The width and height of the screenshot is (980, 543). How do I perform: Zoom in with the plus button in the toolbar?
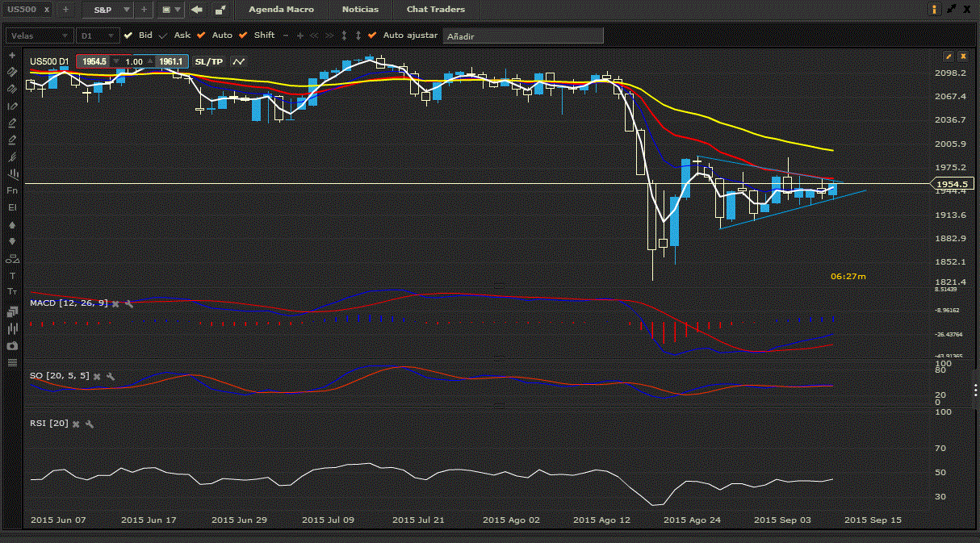click(300, 36)
